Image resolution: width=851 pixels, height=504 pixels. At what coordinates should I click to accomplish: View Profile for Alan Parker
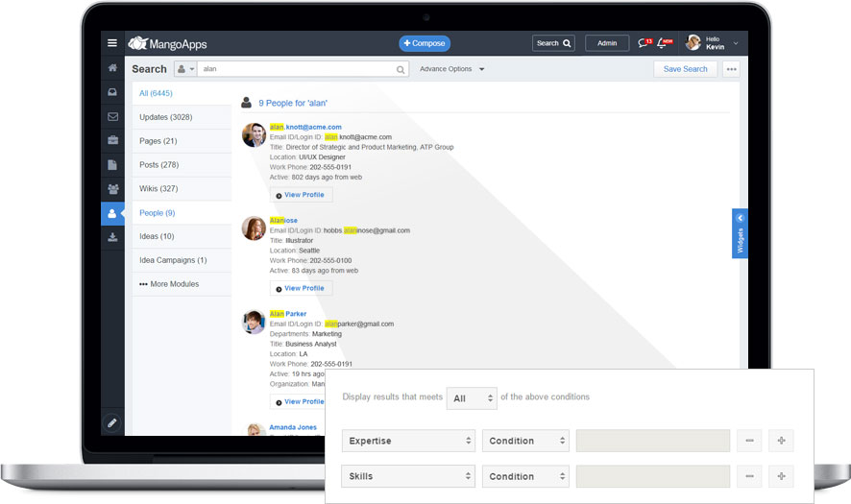click(x=300, y=401)
